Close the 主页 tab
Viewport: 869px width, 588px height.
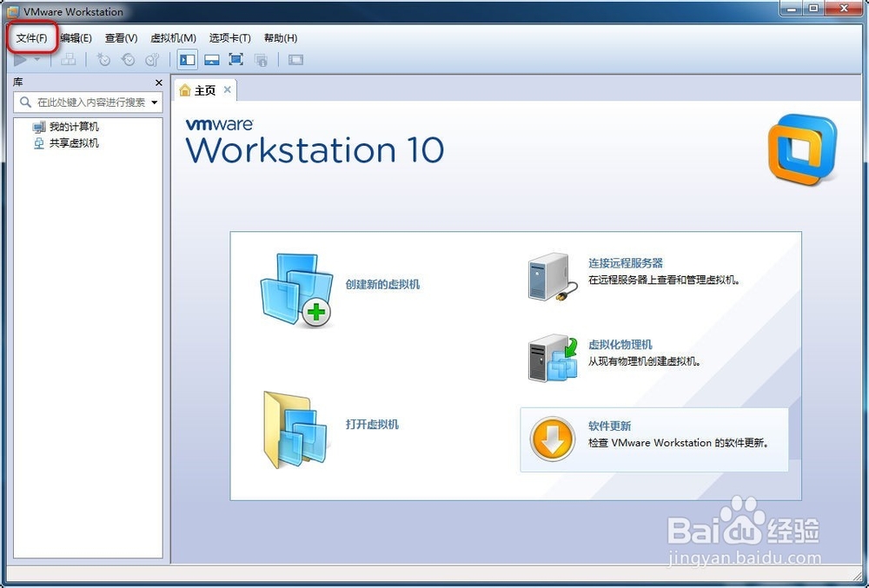pyautogui.click(x=227, y=89)
